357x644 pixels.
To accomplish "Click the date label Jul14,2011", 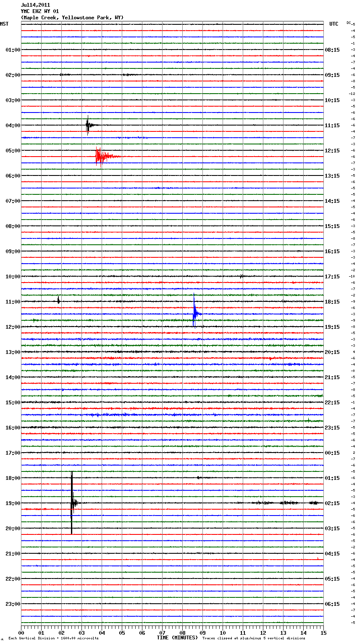I will click(35, 5).
